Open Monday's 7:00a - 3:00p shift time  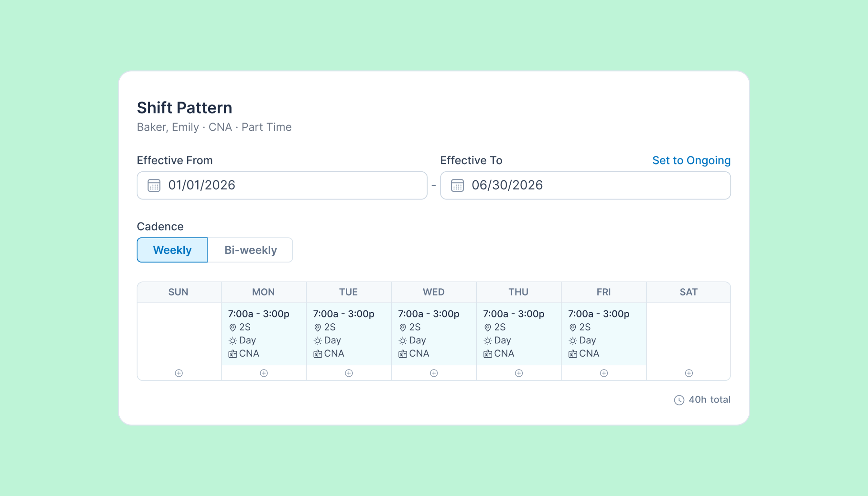tap(259, 314)
